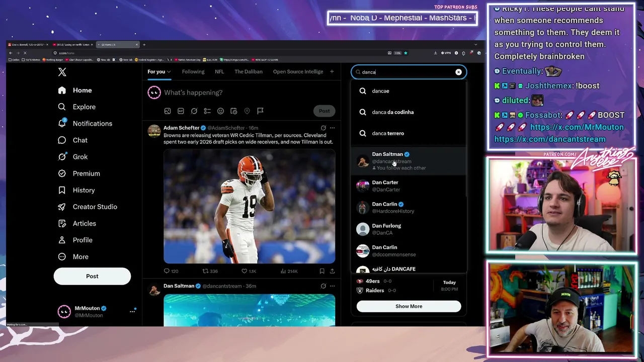Like Adam Schefter's post

(249, 271)
